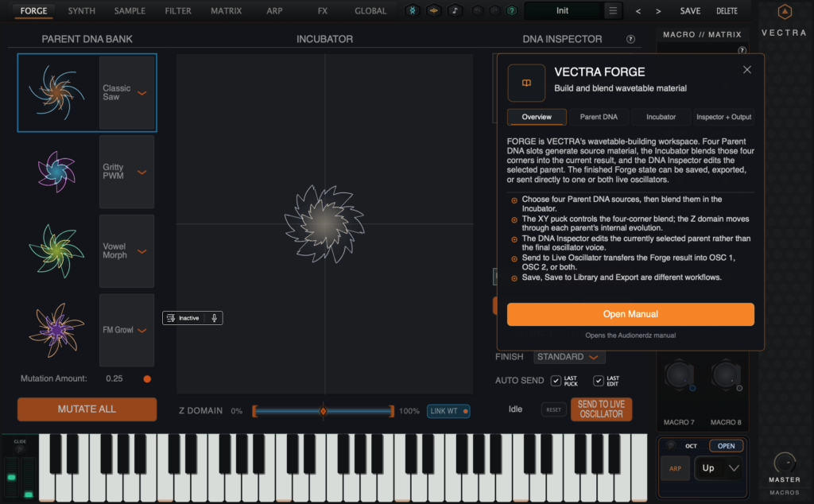Click the music note hexagon icon
The height and width of the screenshot is (504, 814).
click(x=455, y=10)
